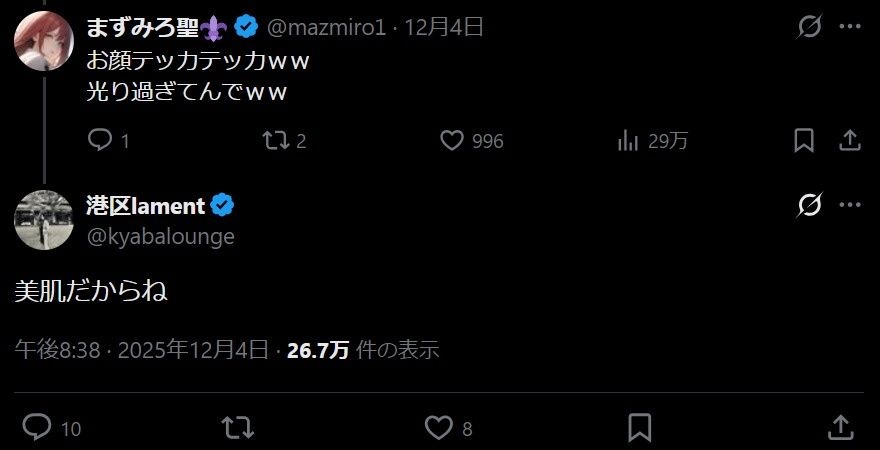Open 港区lament profile avatar
This screenshot has height=450, width=880.
[44, 219]
